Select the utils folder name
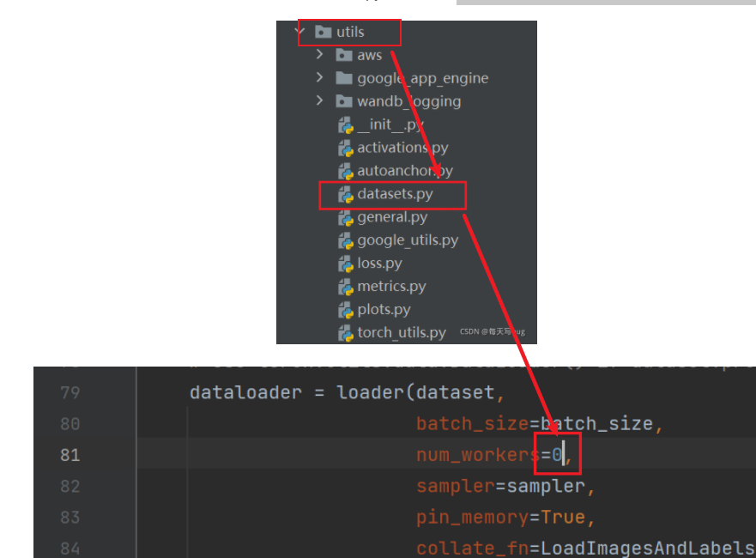This screenshot has width=756, height=558. point(350,32)
